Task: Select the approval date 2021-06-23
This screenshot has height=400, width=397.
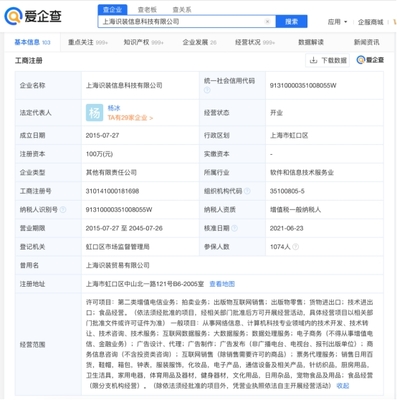Action: pos(286,228)
